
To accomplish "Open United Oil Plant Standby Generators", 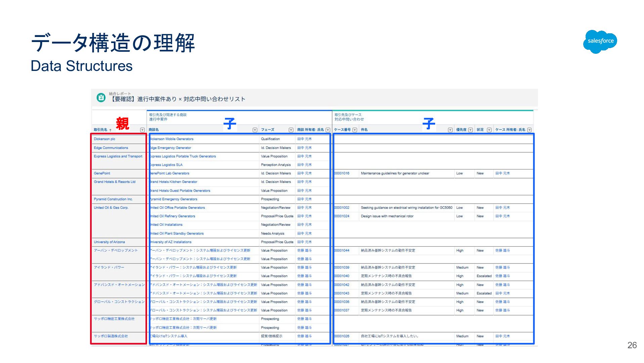I will (x=177, y=234).
